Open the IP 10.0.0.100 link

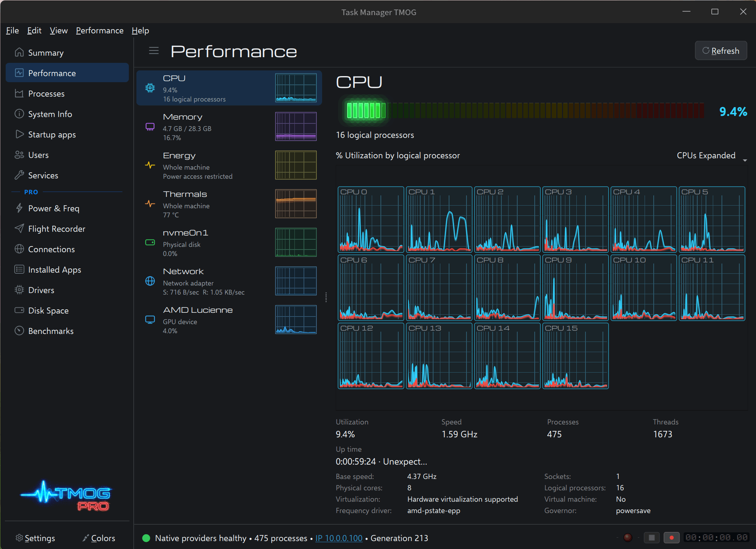pos(339,538)
